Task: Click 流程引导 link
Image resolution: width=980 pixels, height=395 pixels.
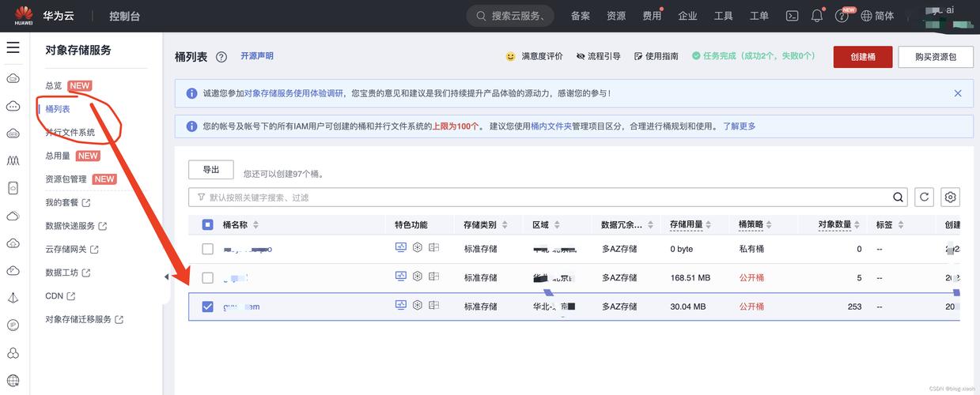Action: pos(599,57)
